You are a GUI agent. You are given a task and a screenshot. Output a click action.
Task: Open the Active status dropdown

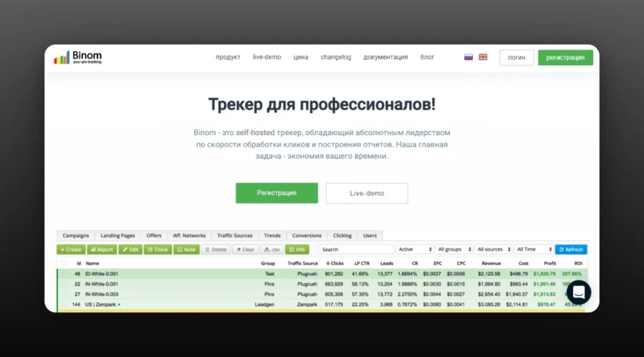(414, 250)
